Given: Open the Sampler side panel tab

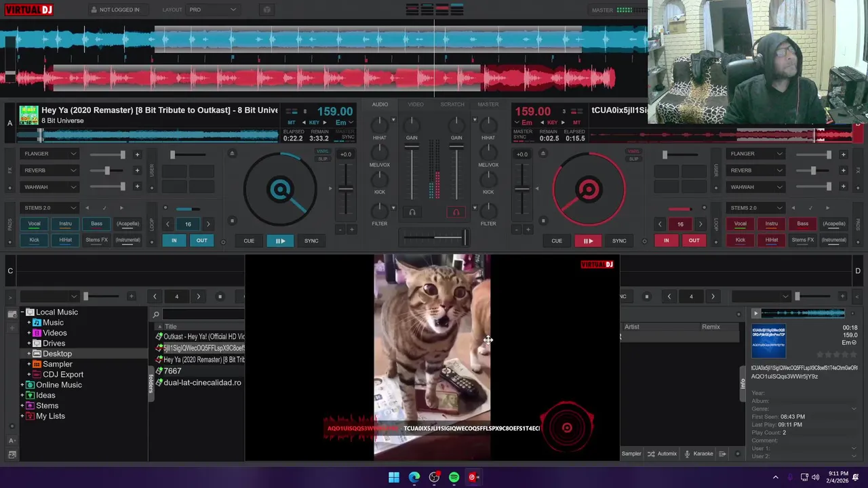Looking at the screenshot, I should point(631,453).
